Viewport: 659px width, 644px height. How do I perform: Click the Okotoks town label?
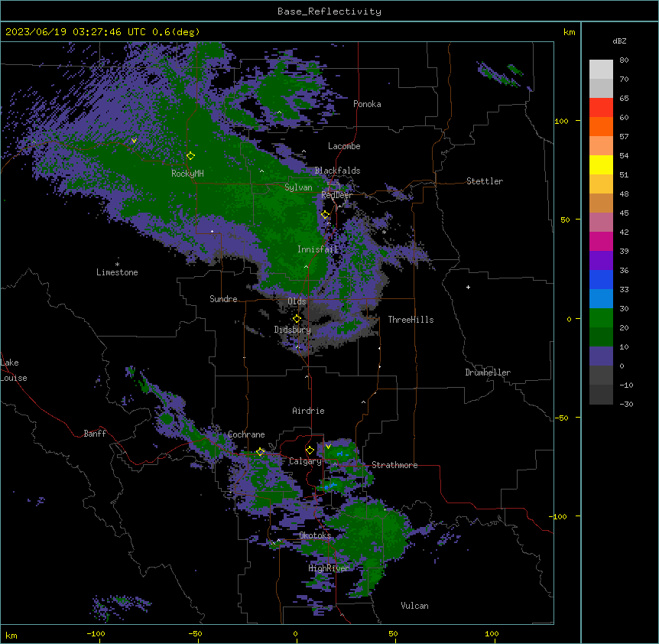[x=315, y=535]
